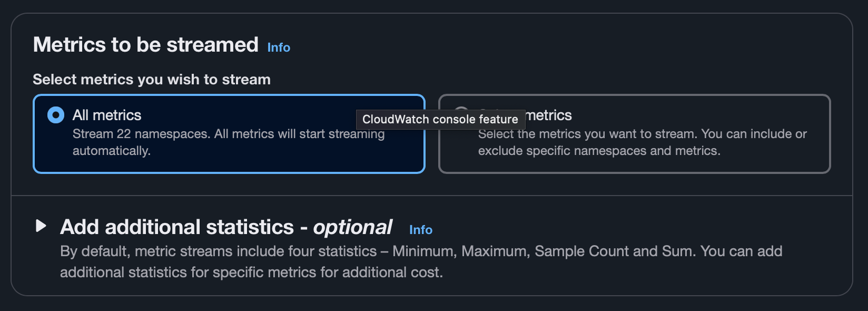Click the word 'automatically.' in All metrics card

click(x=112, y=151)
